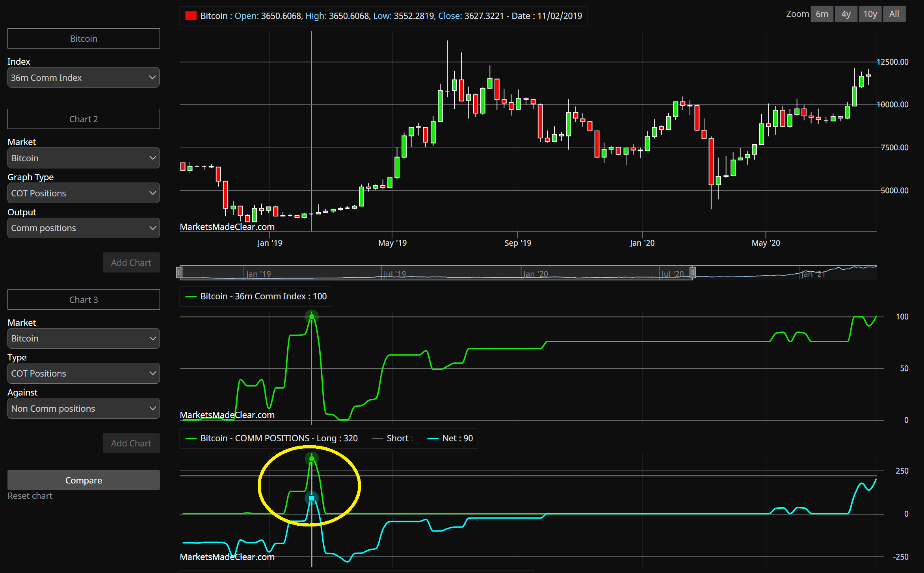Toggle the COMM POSITIONS Long legend entry

[x=271, y=438]
